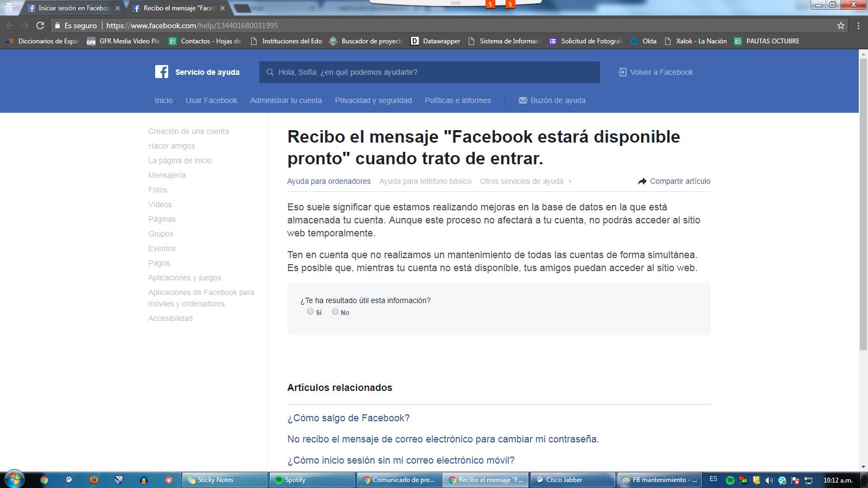This screenshot has width=868, height=488.
Task: Click the reload page icon
Action: point(40,25)
